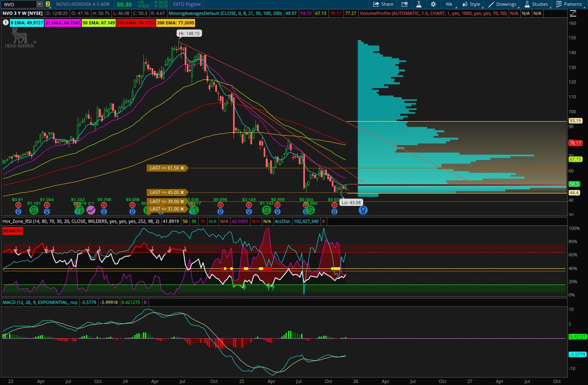This screenshot has height=385, width=588.
Task: Click the yellow symbol link 2 swatch
Action: pos(48,4)
